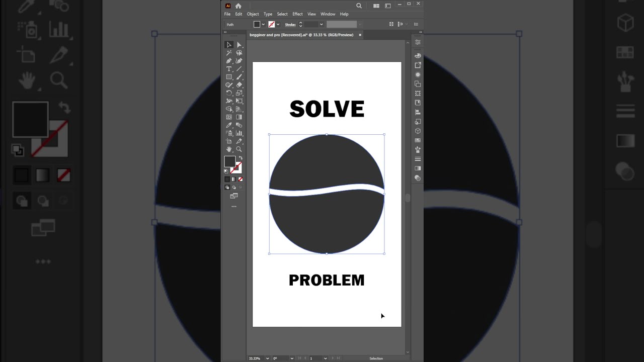Change Screen Mode button
Viewport: 644px width, 362px height.
click(234, 196)
